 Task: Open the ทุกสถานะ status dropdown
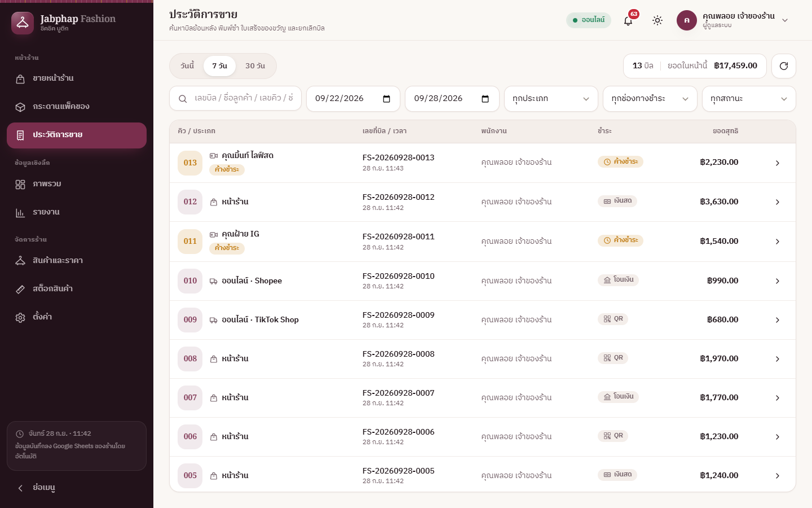[x=749, y=99]
